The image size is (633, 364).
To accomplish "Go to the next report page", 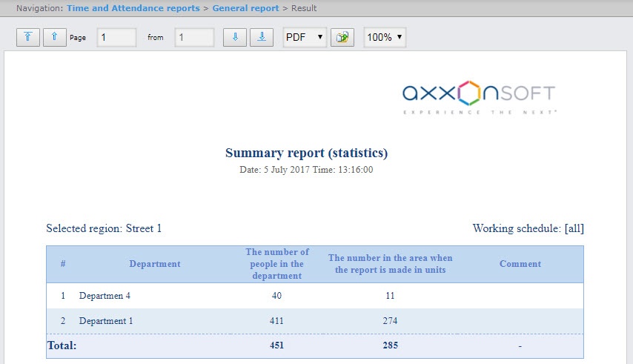I will pyautogui.click(x=235, y=38).
